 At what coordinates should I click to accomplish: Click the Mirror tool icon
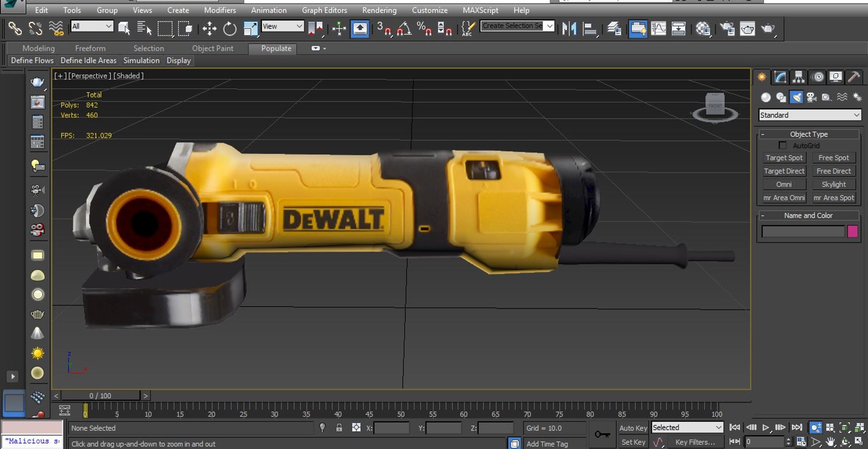click(569, 29)
